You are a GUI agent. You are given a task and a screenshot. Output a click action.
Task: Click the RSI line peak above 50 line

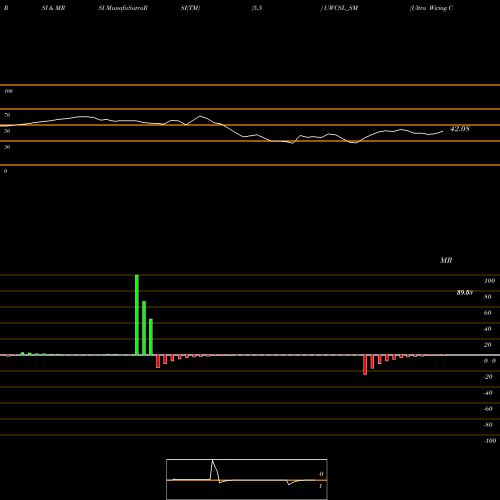[200, 116]
